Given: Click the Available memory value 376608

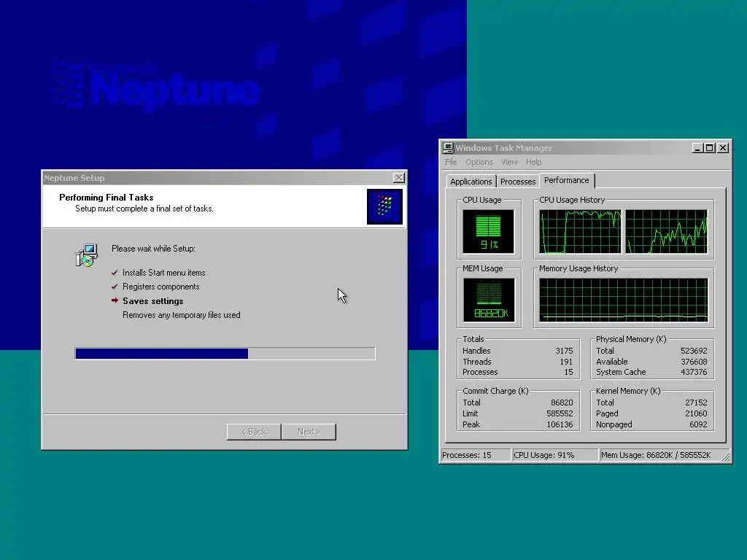Looking at the screenshot, I should click(694, 362).
